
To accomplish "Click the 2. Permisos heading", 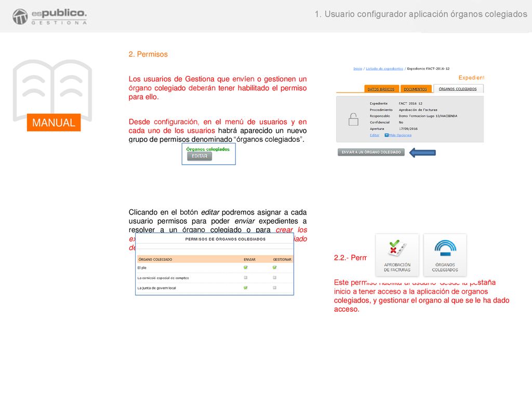I will pyautogui.click(x=148, y=54).
